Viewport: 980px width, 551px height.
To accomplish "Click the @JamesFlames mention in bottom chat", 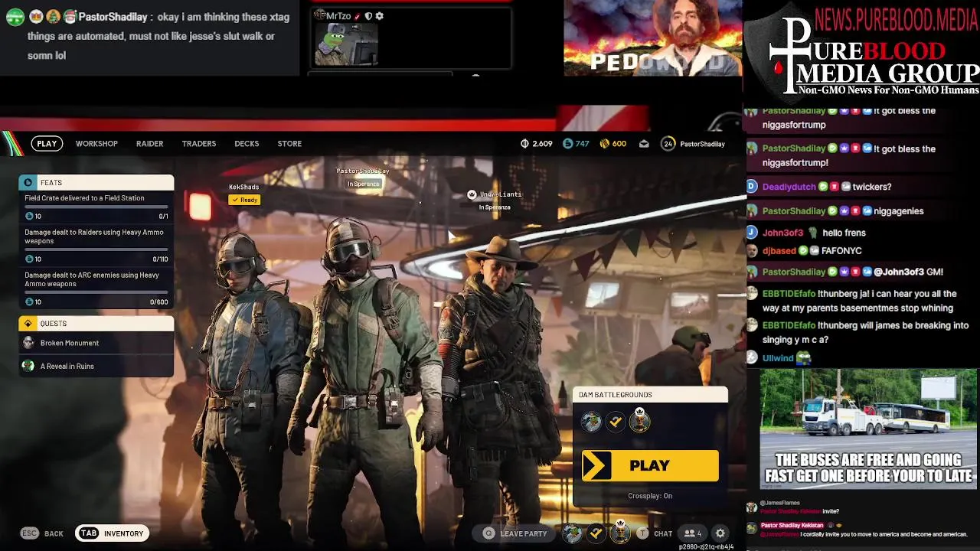I will pos(779,534).
